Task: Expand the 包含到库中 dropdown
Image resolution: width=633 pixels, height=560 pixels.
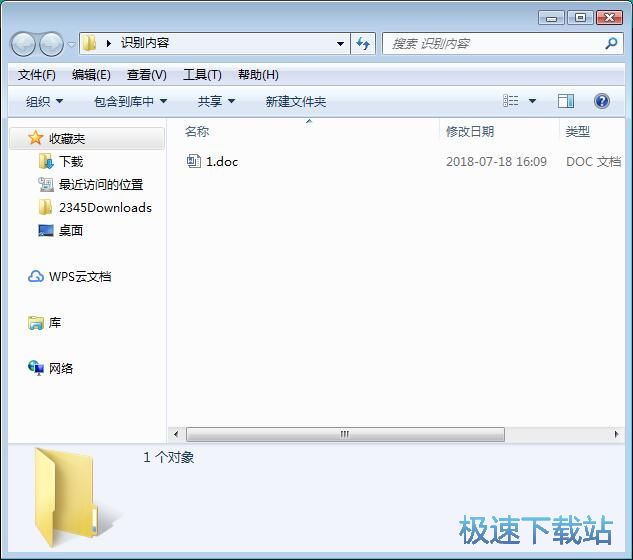Action: [x=130, y=101]
